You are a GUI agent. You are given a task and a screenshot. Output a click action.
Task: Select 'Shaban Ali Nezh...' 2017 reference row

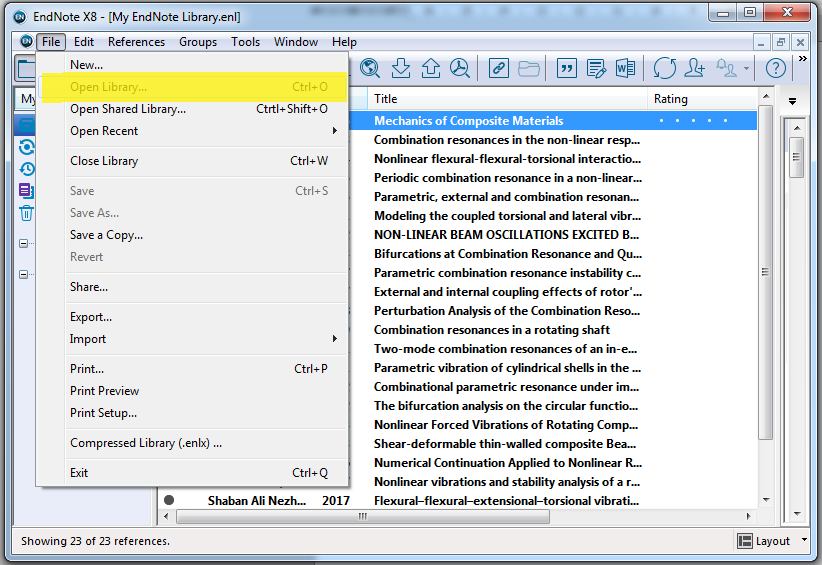point(458,501)
